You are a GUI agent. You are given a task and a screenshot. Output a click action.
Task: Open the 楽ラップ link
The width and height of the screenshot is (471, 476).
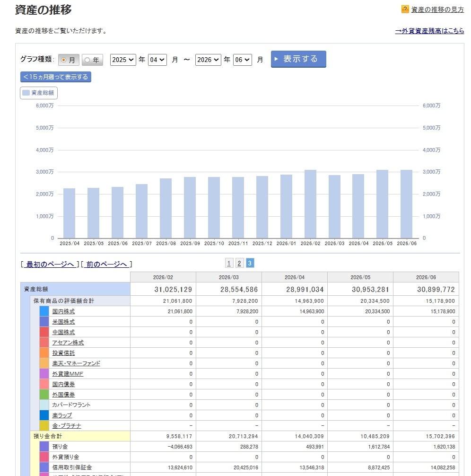point(62,415)
